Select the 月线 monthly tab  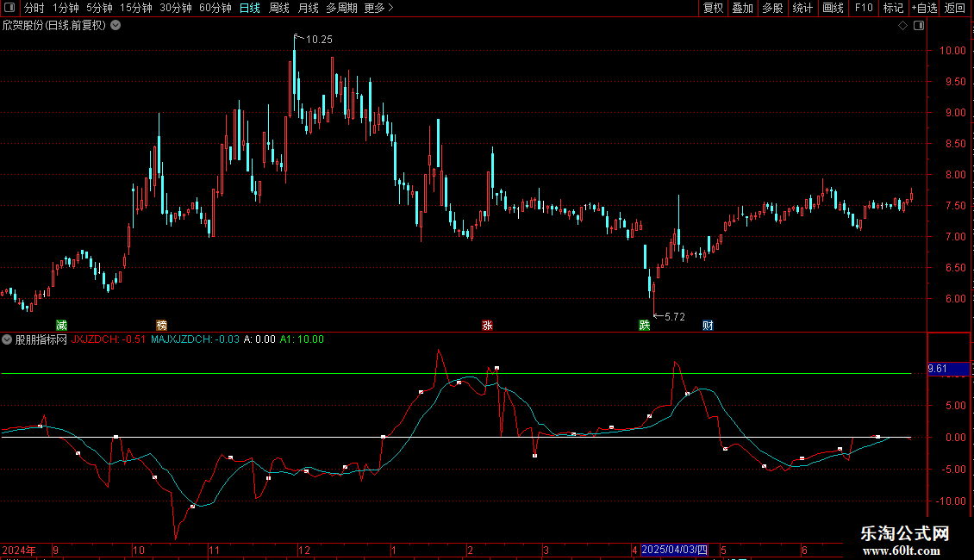pos(308,8)
